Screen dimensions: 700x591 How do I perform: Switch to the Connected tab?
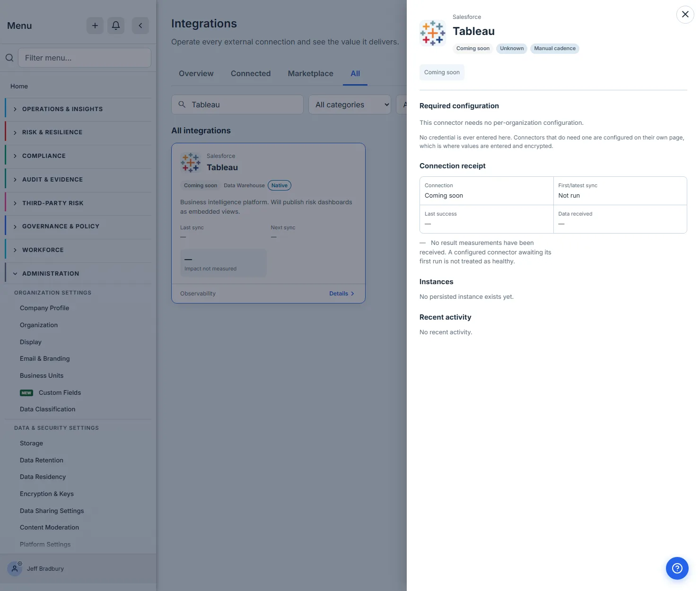pos(251,74)
